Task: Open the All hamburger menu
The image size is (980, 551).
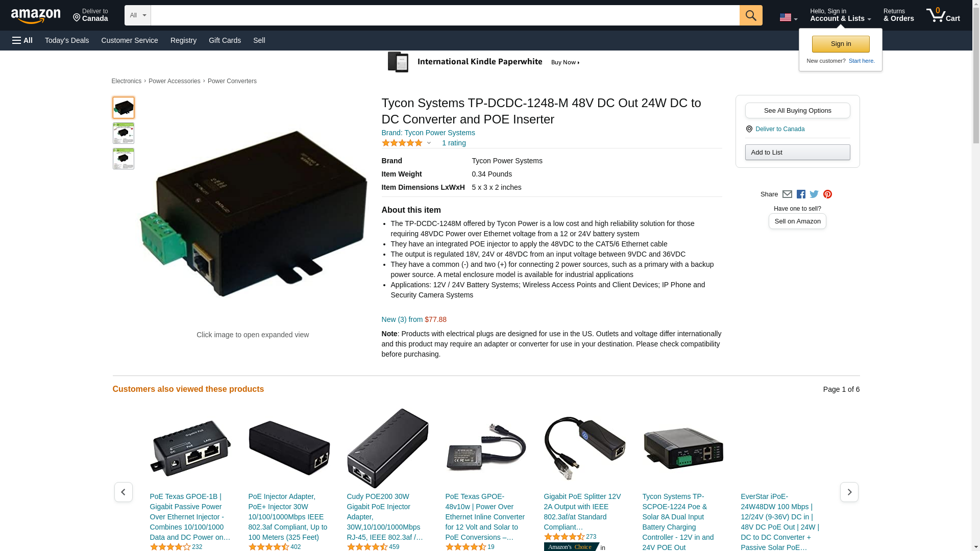Action: 22,40
